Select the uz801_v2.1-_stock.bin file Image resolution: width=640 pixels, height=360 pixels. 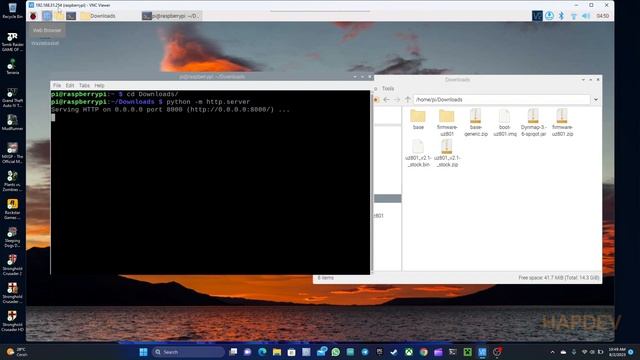click(418, 153)
